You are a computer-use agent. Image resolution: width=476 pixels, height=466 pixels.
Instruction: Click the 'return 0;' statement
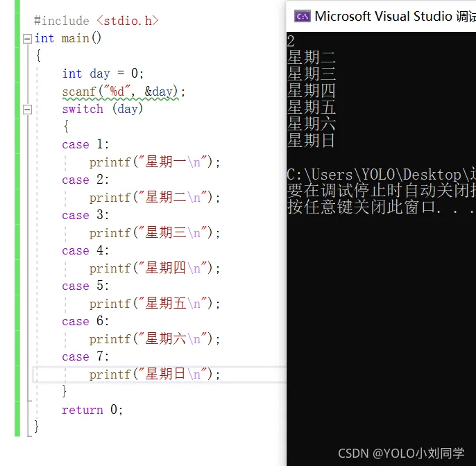(x=92, y=410)
